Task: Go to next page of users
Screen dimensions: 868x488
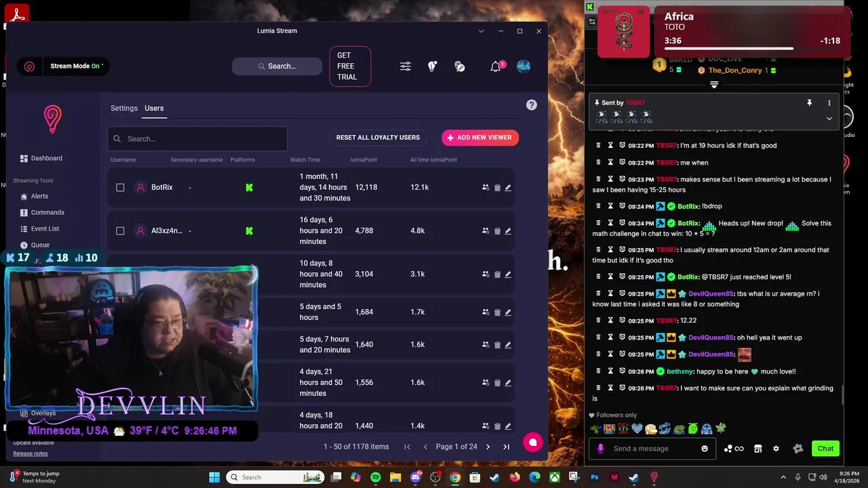Action: [x=488, y=447]
